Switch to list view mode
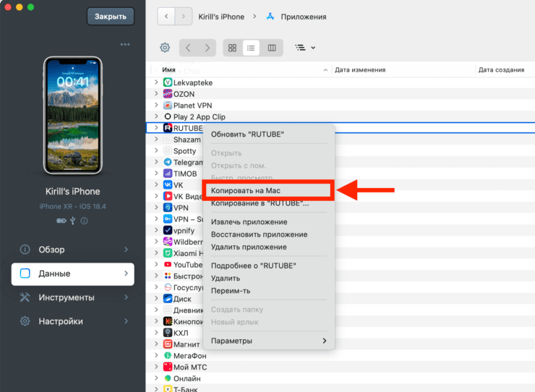The height and width of the screenshot is (392, 535). pyautogui.click(x=252, y=48)
